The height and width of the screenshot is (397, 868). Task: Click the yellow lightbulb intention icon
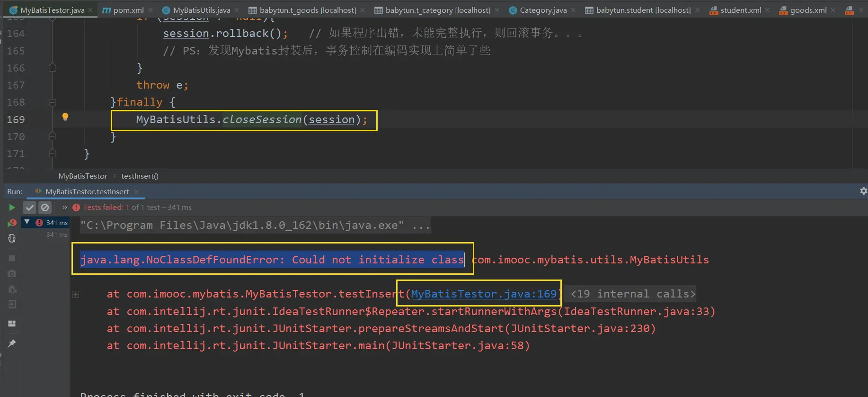pyautogui.click(x=65, y=117)
